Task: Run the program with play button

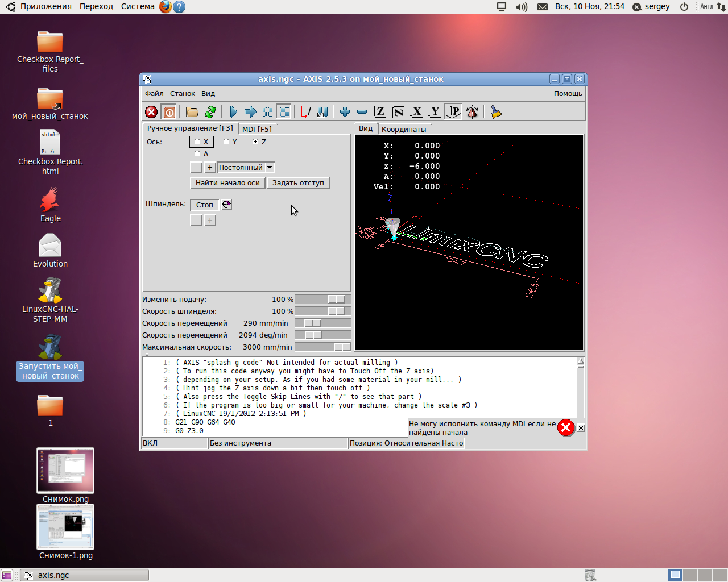Action: 233,112
